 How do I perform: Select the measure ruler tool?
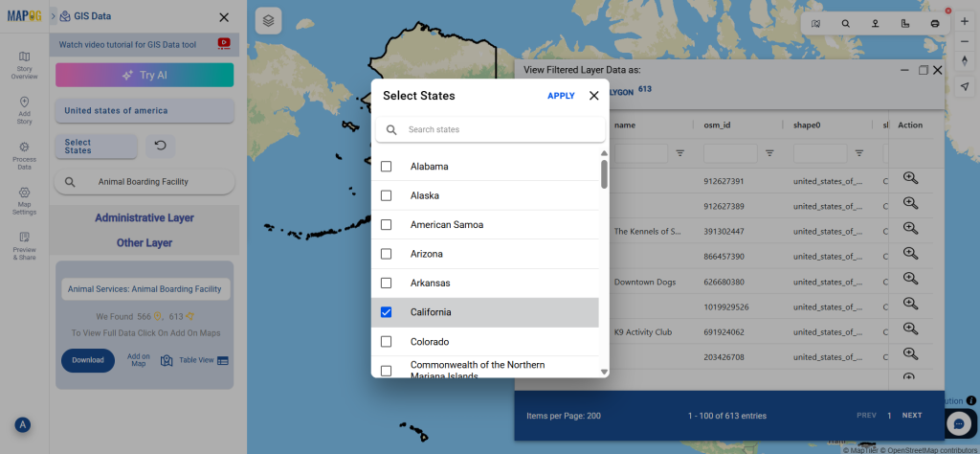[x=905, y=23]
